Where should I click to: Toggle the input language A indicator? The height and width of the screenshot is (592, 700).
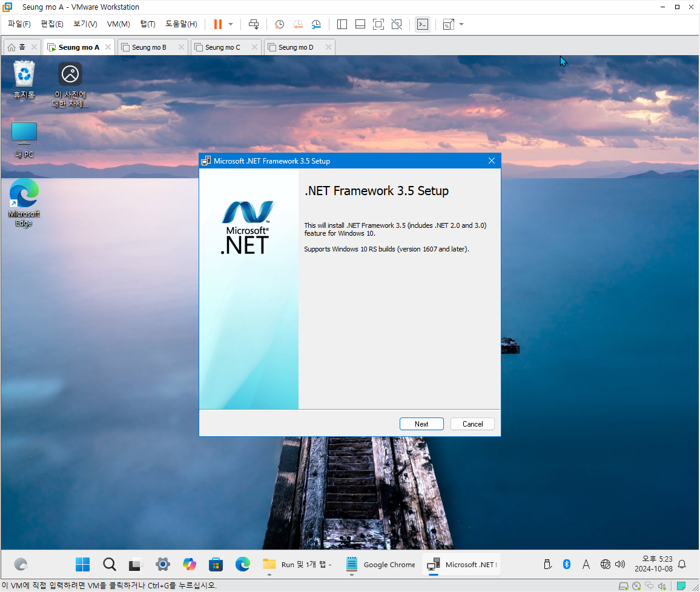(586, 564)
